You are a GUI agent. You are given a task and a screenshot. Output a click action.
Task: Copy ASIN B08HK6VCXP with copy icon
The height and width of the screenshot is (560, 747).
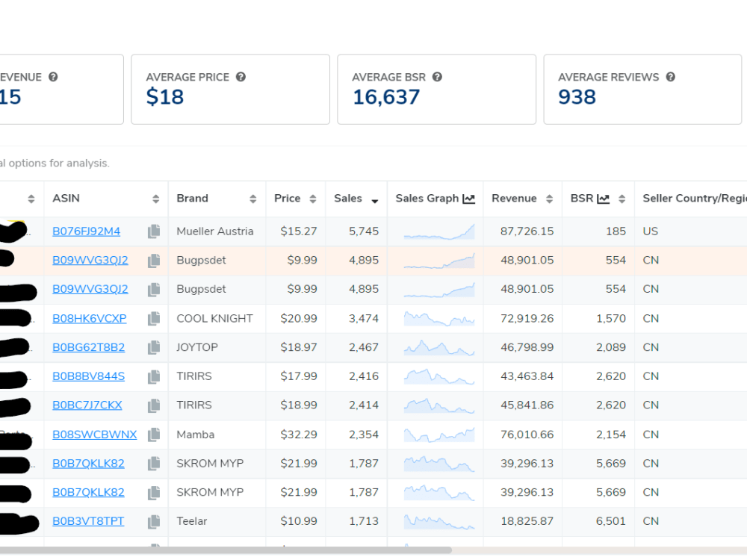point(154,319)
